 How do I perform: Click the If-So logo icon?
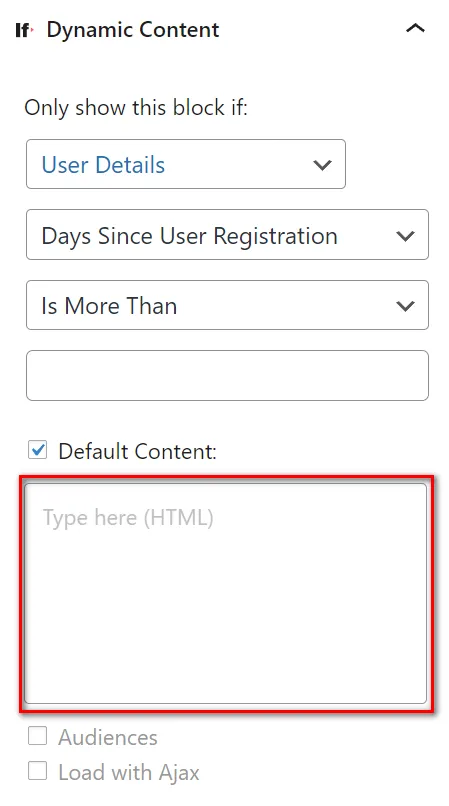[24, 30]
